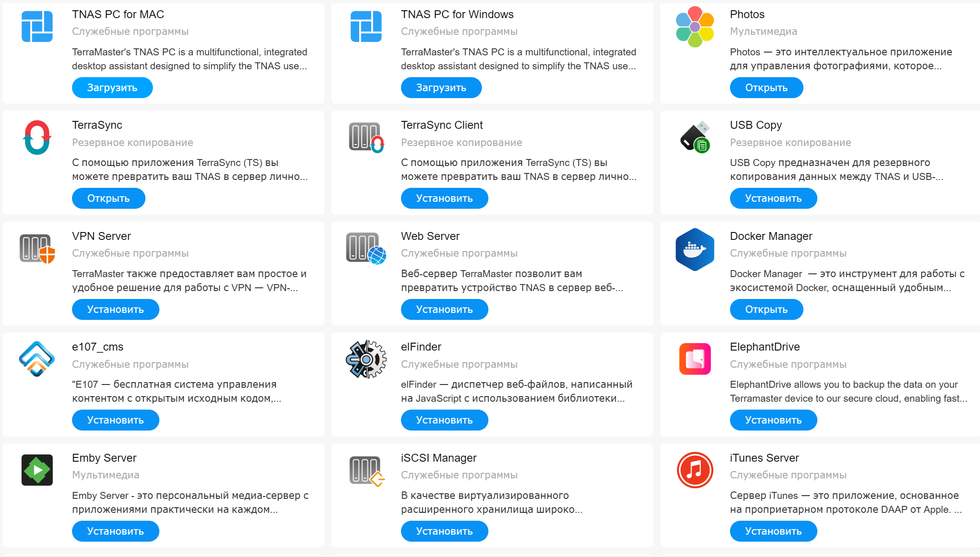Click the Docker Manager whale icon

click(695, 249)
